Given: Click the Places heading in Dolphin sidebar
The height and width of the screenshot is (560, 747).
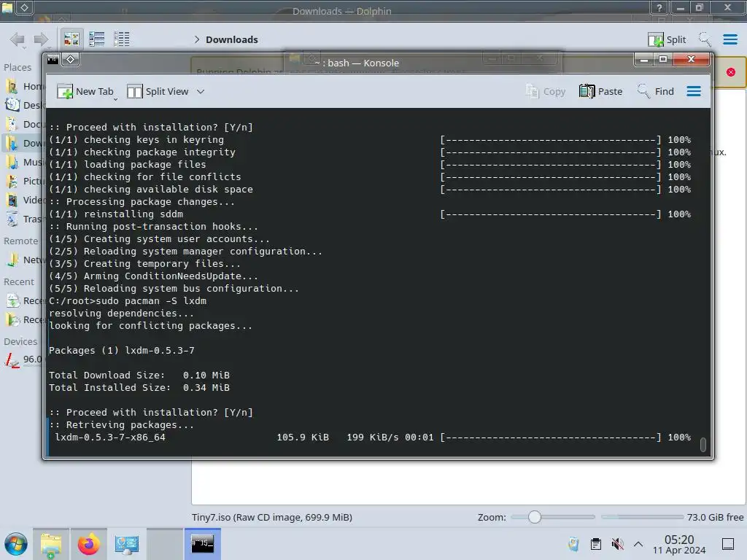Looking at the screenshot, I should (x=18, y=68).
